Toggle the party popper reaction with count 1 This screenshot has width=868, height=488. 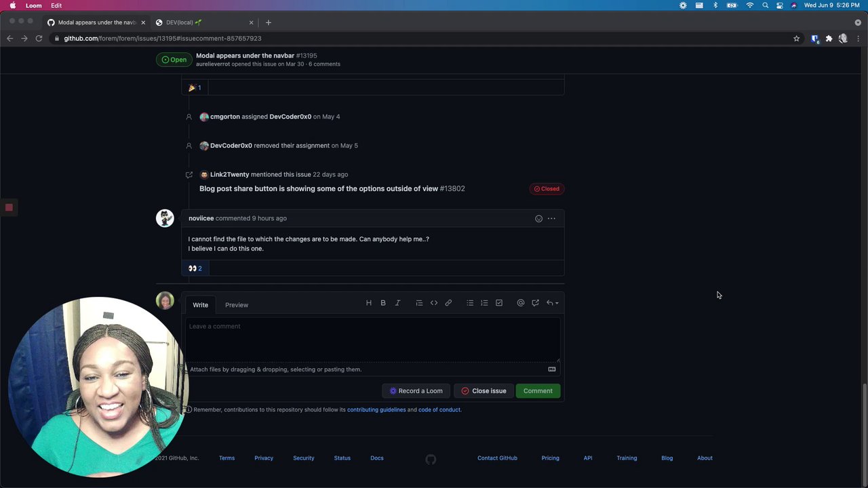195,87
